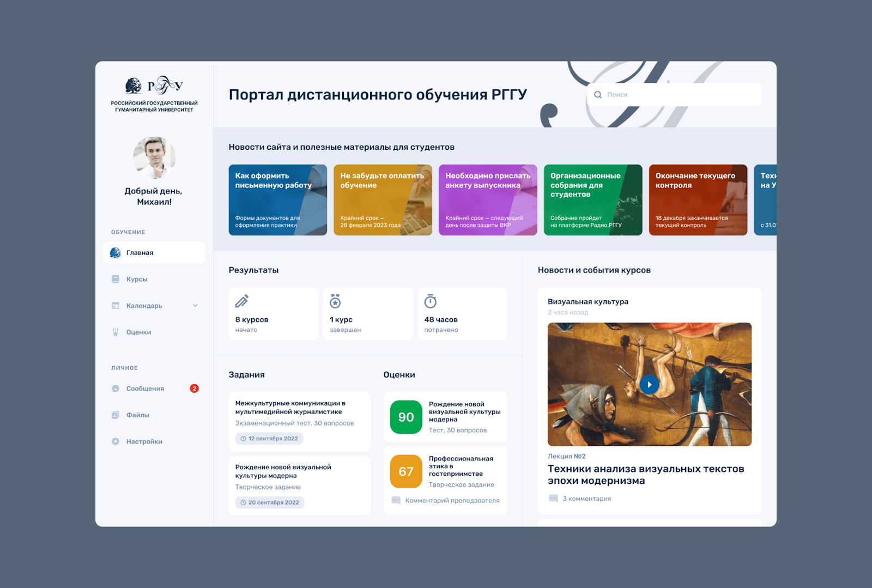Click clock icon beside 12 сентября 2022

point(243,439)
